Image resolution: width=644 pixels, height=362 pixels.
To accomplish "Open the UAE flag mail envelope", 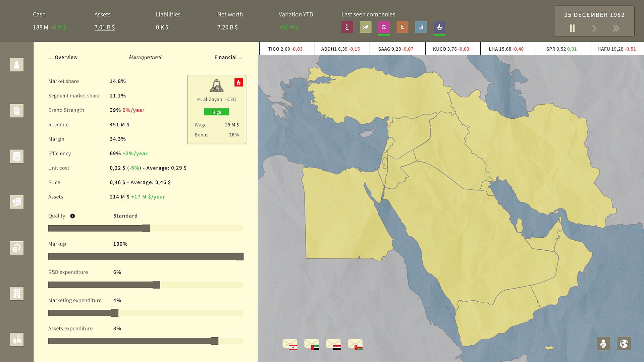I will tap(312, 344).
